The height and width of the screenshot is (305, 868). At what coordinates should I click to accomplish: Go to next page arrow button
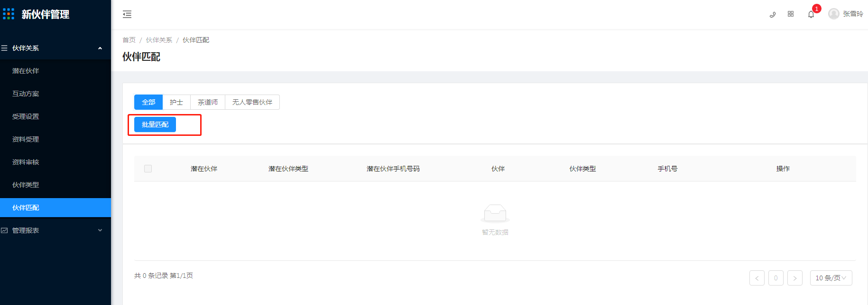click(795, 278)
